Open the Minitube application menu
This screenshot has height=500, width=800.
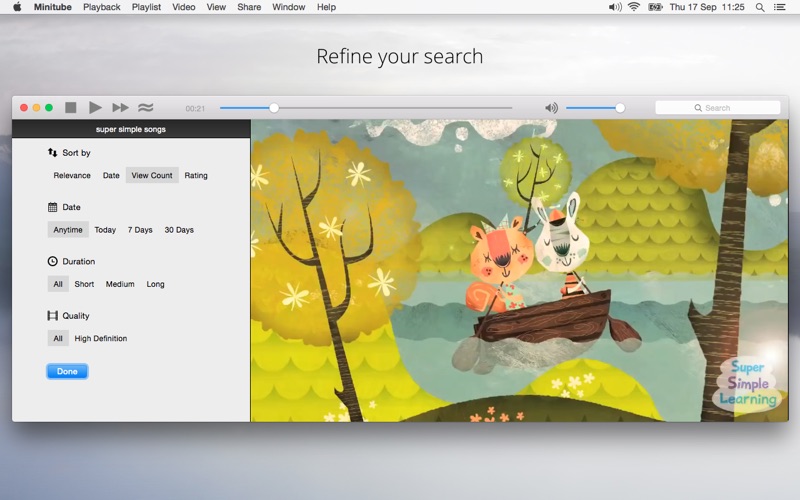tap(53, 7)
